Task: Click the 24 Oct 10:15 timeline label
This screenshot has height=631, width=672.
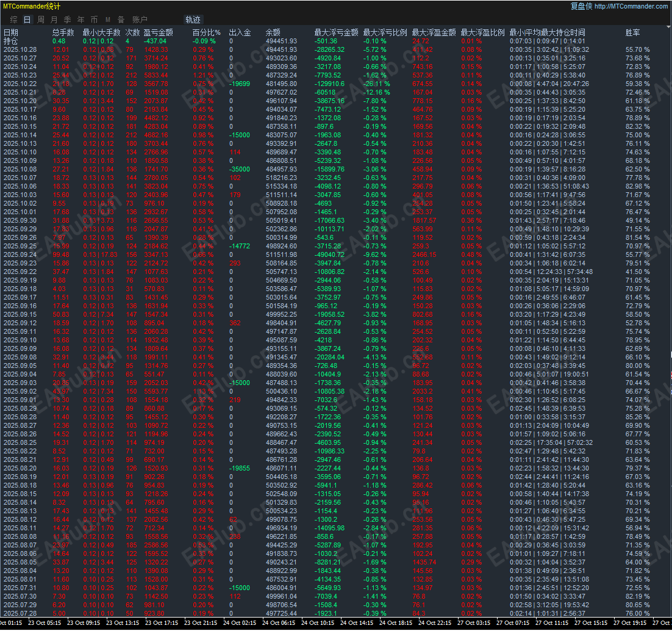Action: click(x=318, y=623)
